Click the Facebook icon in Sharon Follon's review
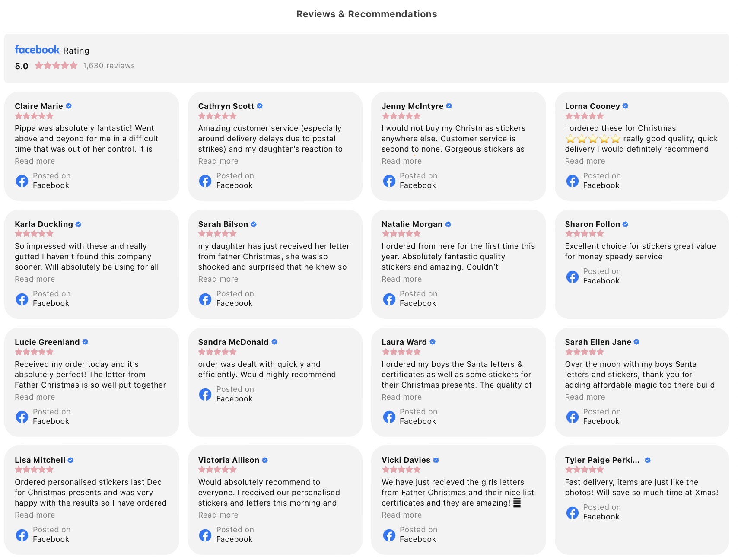Screen dimensions: 738x560 (x=572, y=277)
